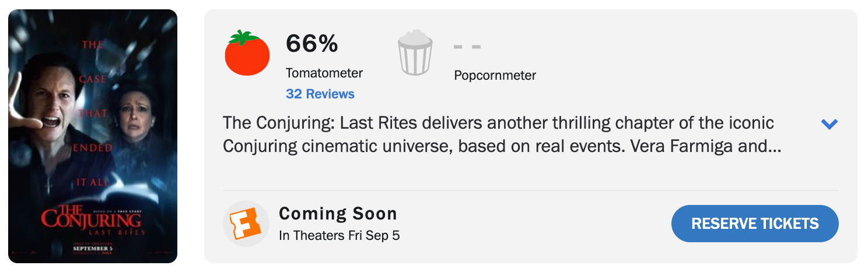This screenshot has height=276, width=868.
Task: Click the popcorn bucket Popcornmeter icon
Action: pyautogui.click(x=415, y=54)
